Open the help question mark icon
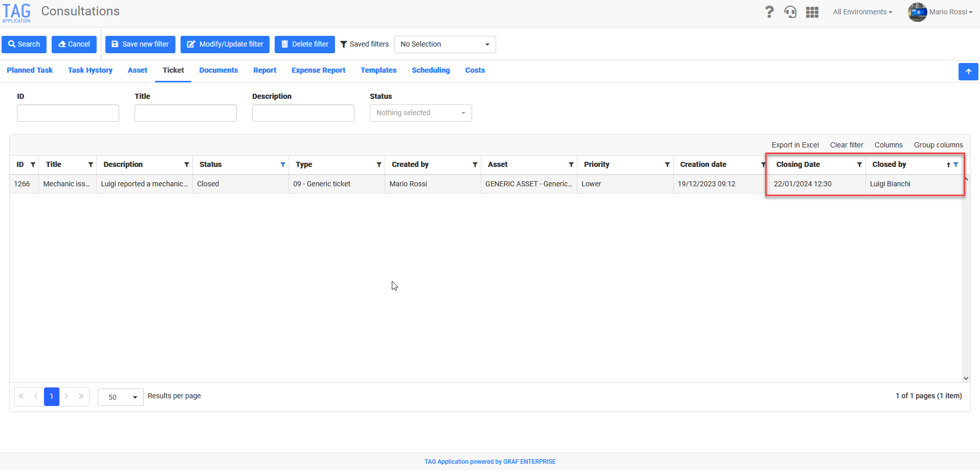This screenshot has height=473, width=980. (769, 12)
